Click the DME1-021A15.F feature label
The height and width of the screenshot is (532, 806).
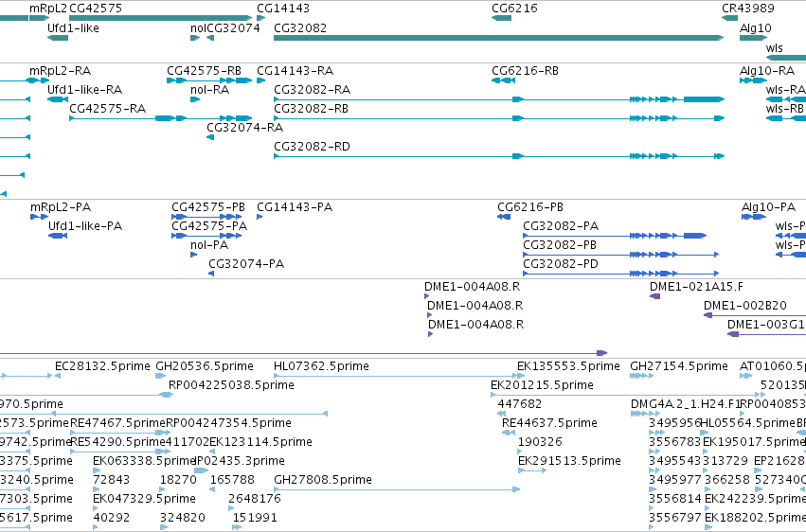pos(696,287)
